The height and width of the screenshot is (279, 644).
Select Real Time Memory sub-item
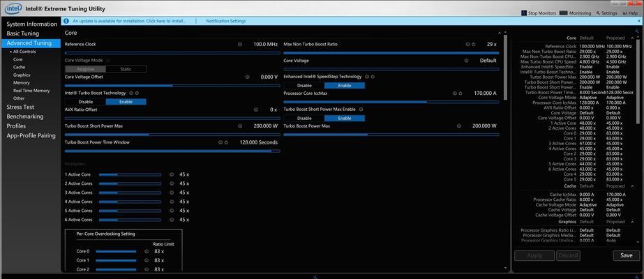click(x=31, y=91)
